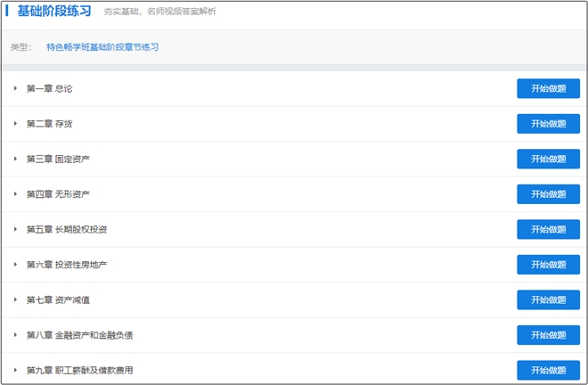Click the 第六章 投资性房地产 chapter title

coord(67,265)
